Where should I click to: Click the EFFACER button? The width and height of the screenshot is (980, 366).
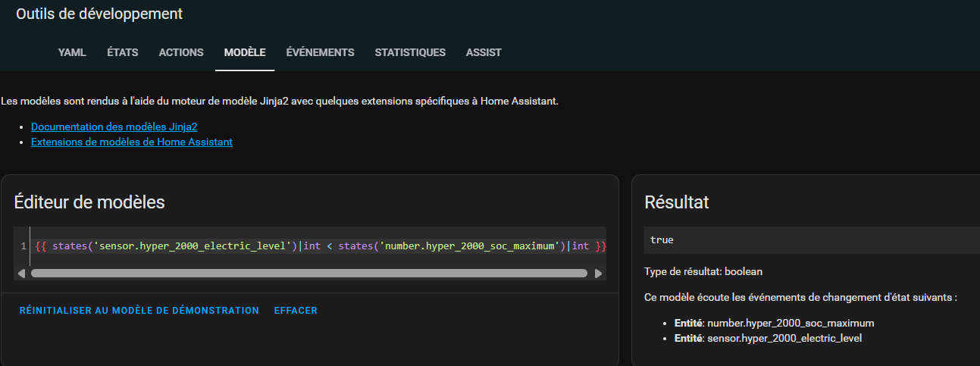296,311
